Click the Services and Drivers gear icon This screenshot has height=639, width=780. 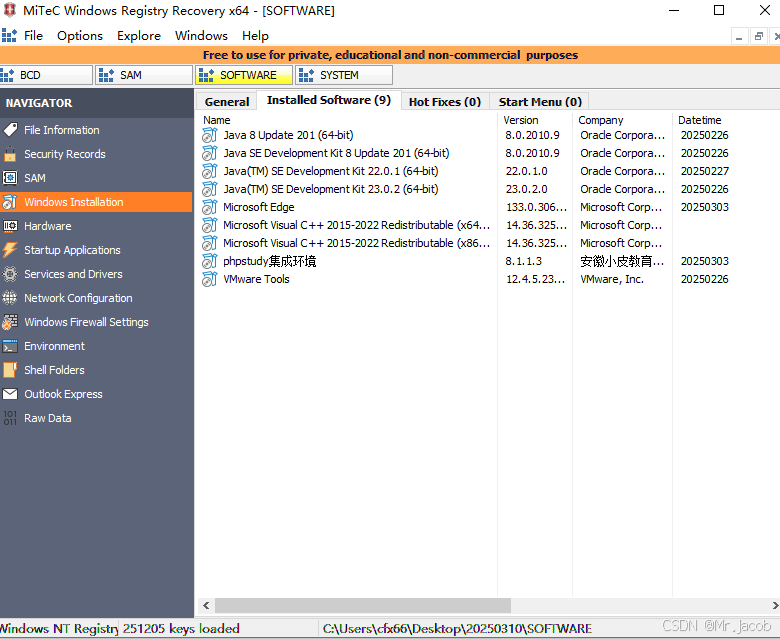click(10, 274)
